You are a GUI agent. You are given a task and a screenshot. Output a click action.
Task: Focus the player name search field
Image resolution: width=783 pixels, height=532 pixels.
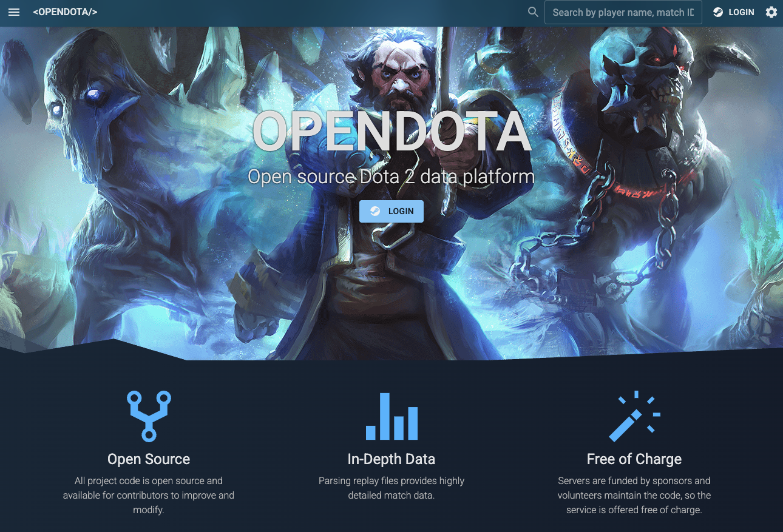point(623,12)
